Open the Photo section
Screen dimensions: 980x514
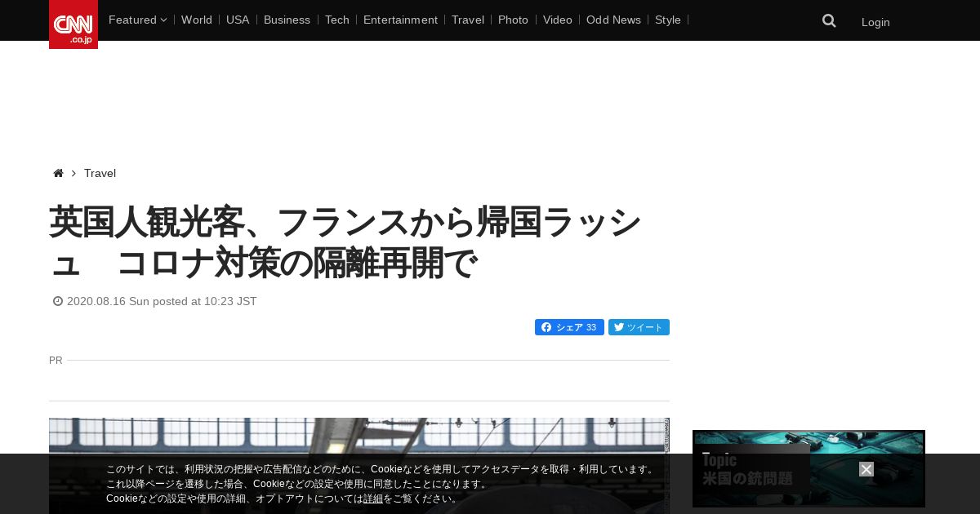click(513, 20)
